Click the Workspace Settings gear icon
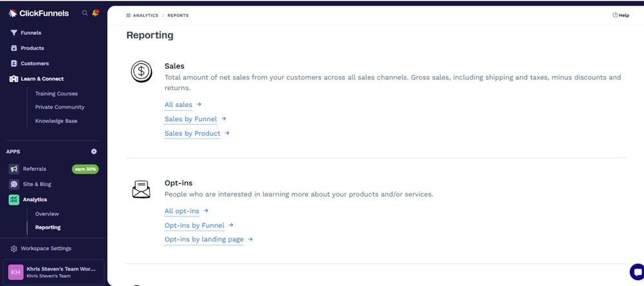 14,249
